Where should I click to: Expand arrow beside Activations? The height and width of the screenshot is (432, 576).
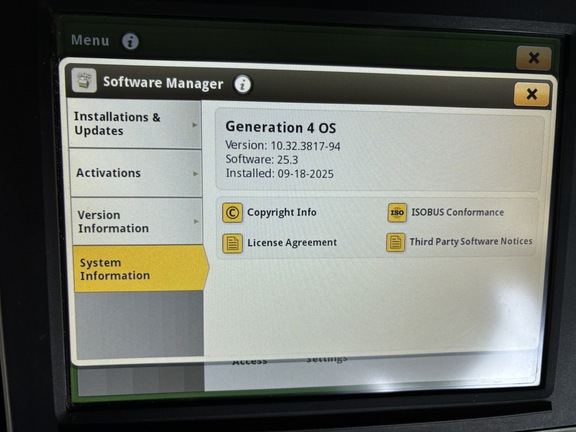[x=196, y=173]
